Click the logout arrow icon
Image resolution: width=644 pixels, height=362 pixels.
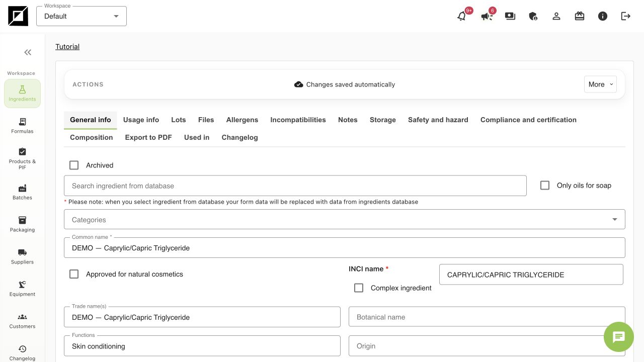click(626, 16)
